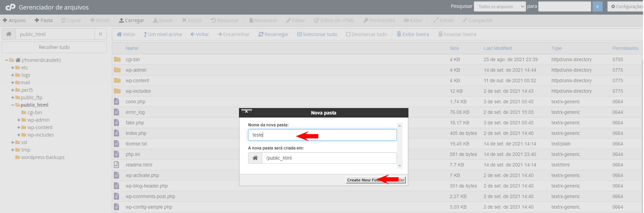Expand the etc folder in tree
Viewport: 644px width, 213px height.
(13, 68)
